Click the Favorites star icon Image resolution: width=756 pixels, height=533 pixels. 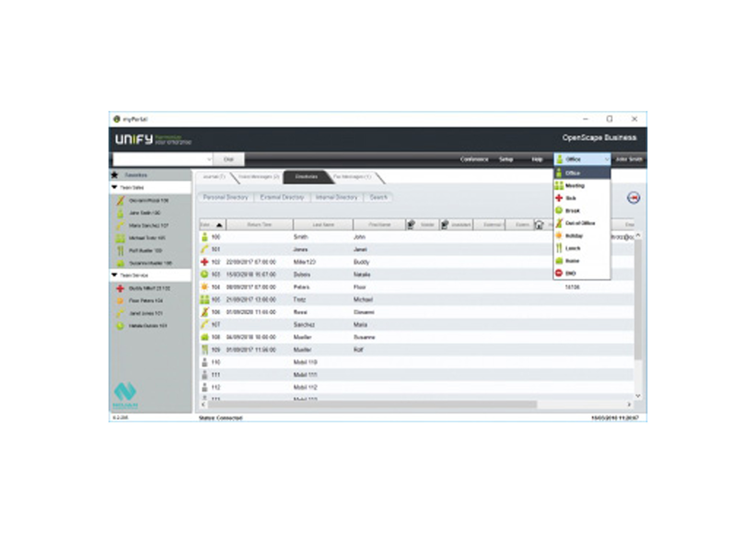(x=115, y=175)
